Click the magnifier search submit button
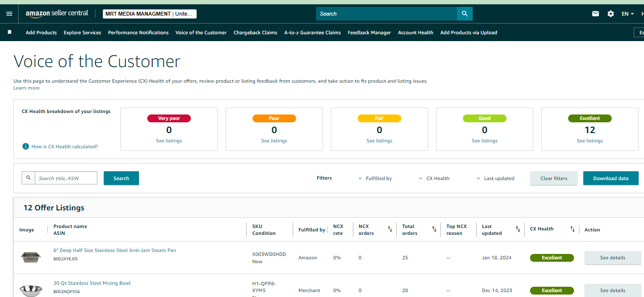 click(x=464, y=14)
